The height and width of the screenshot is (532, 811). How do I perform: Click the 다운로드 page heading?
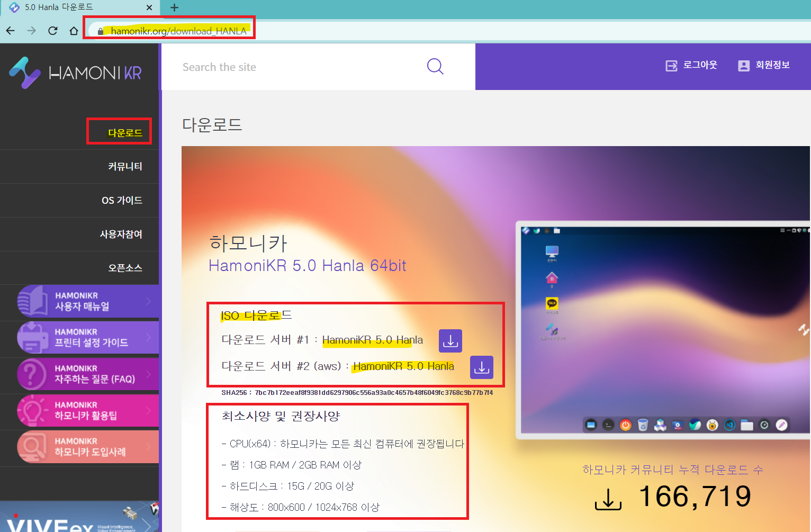click(x=212, y=124)
